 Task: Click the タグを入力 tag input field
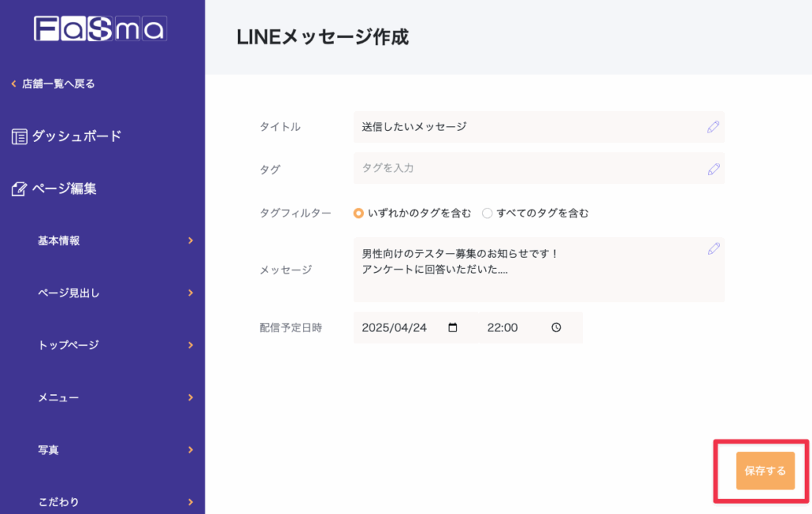pos(523,169)
